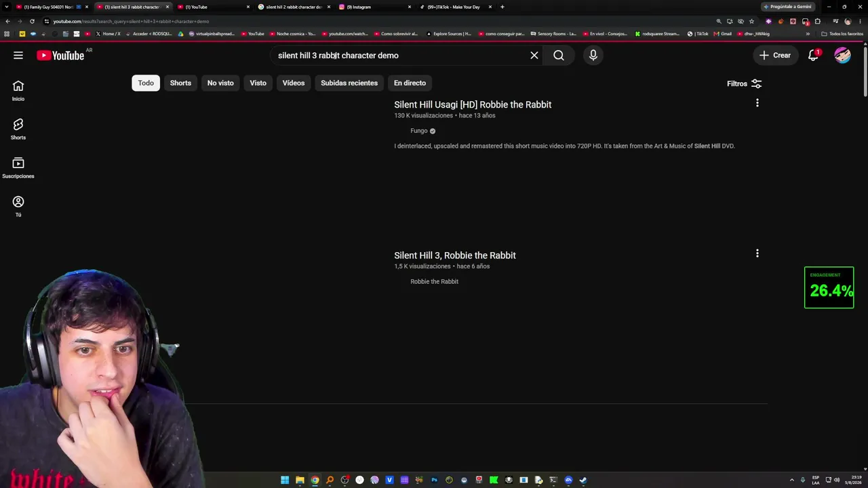Click the page vertical scrollbar

[865, 71]
